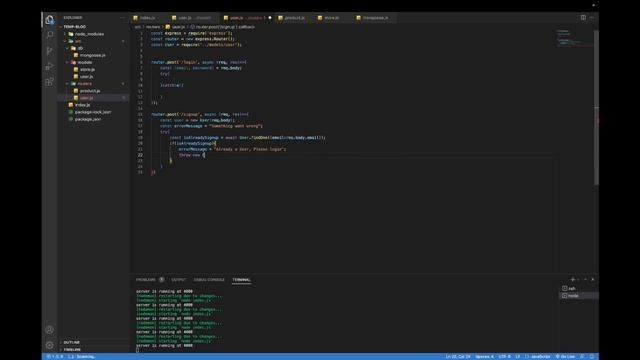Open the OUTPUT panel tab

(178, 280)
